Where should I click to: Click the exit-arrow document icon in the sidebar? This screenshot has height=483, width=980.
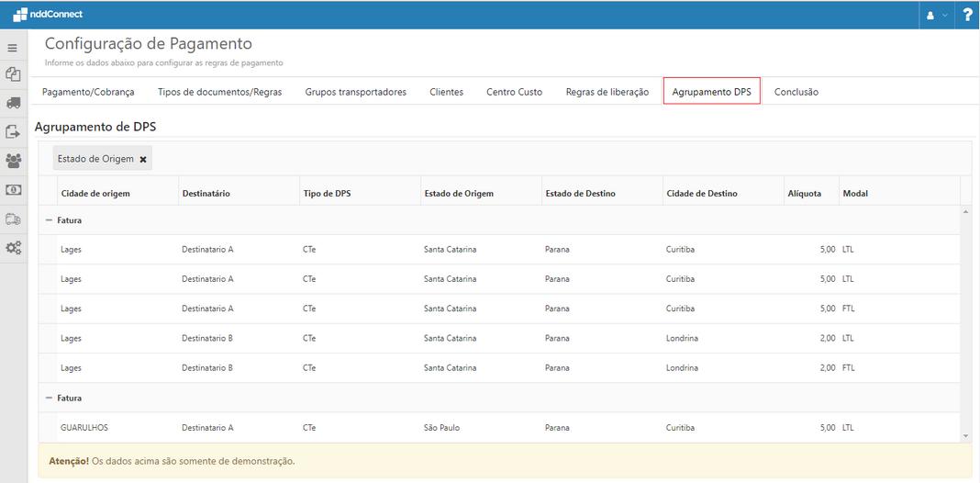[13, 132]
